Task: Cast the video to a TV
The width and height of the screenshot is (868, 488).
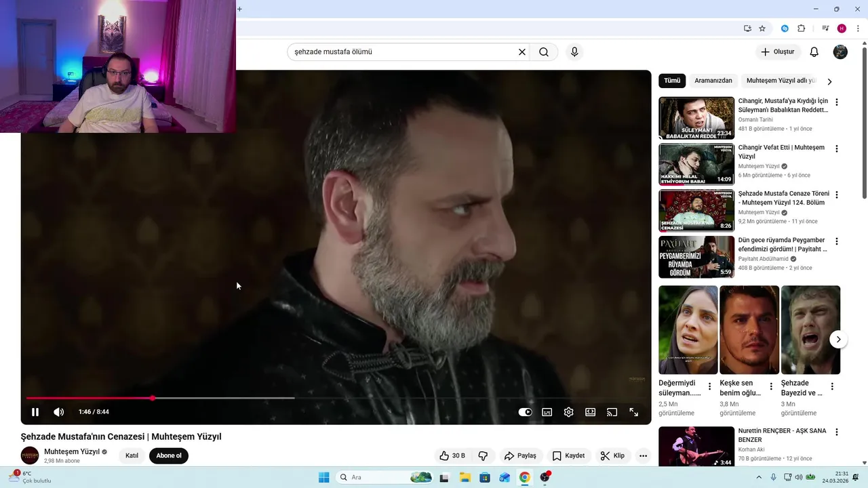Action: pos(612,411)
